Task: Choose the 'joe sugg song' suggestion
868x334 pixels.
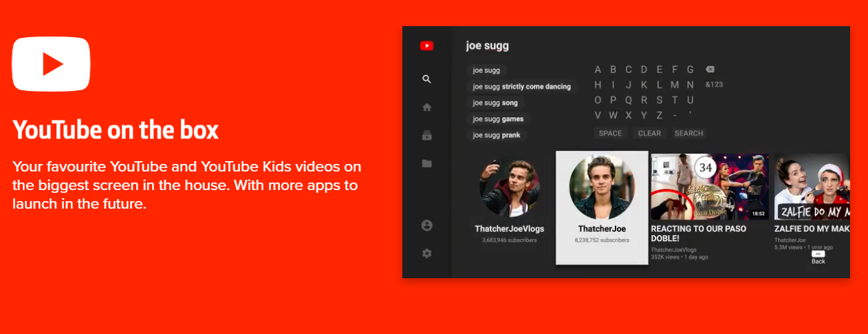Action: tap(495, 103)
